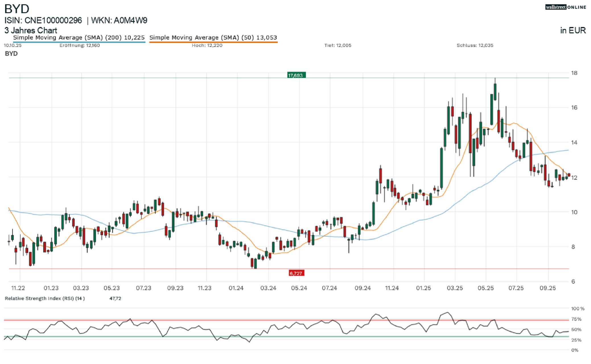The image size is (591, 364).
Task: Click the 75% RSI axis label
Action: coord(576,319)
